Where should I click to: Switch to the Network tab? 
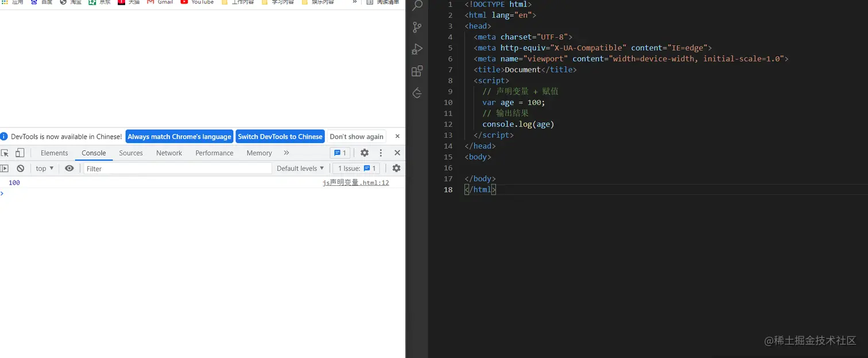[x=169, y=153]
